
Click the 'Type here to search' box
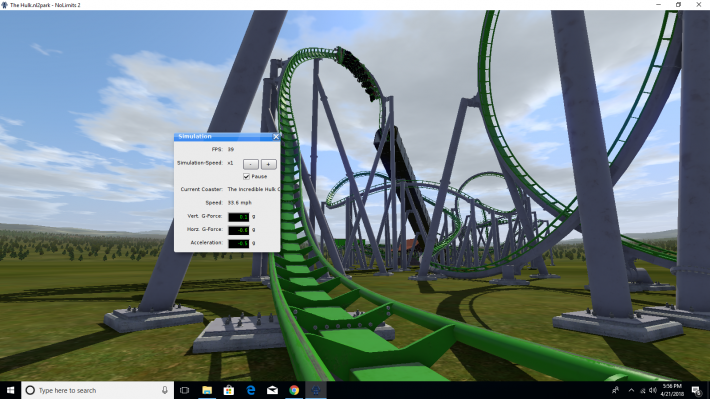coord(97,390)
